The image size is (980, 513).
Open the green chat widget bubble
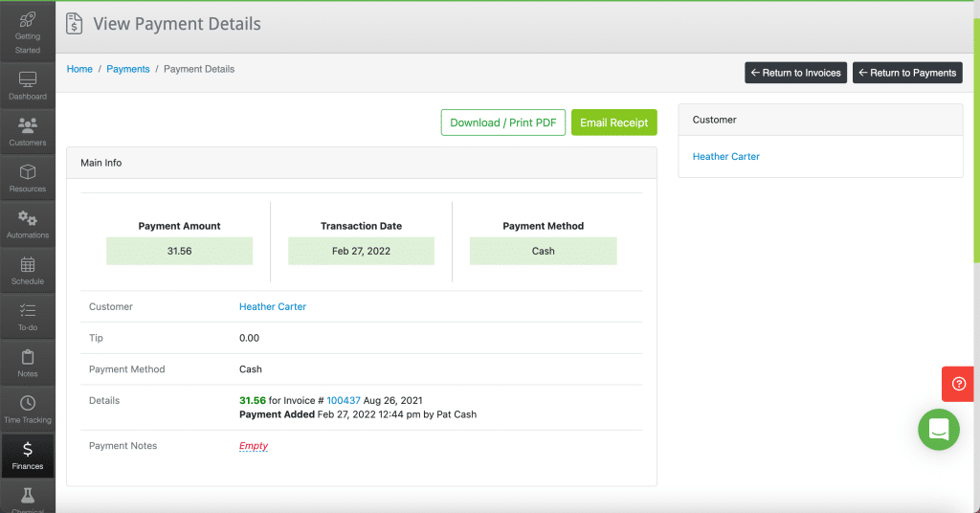[939, 430]
